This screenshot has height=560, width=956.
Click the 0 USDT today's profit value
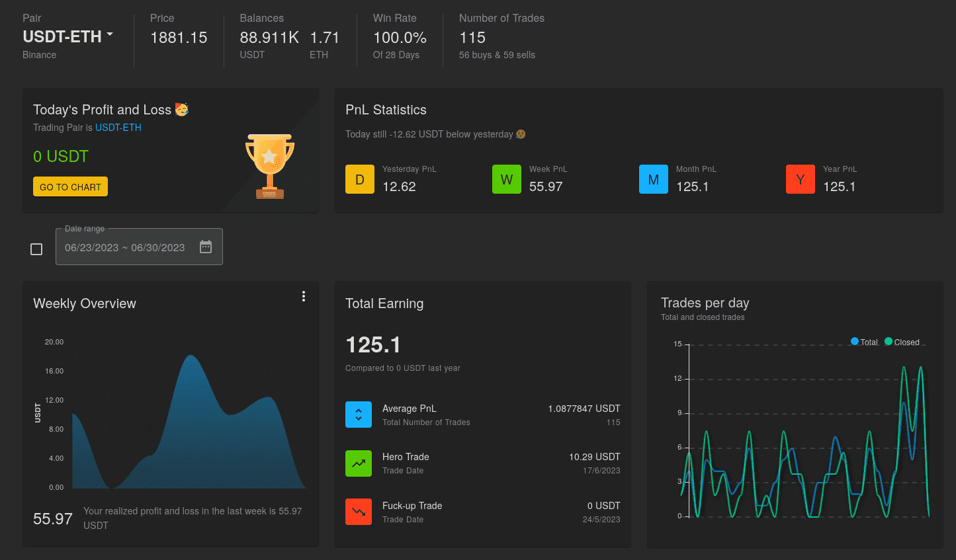61,156
